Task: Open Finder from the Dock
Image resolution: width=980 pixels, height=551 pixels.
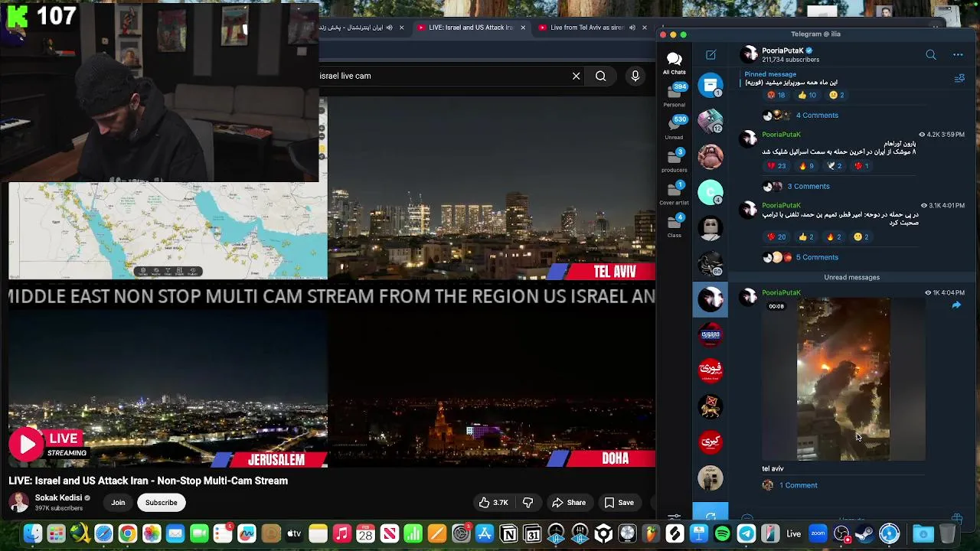Action: [32, 533]
